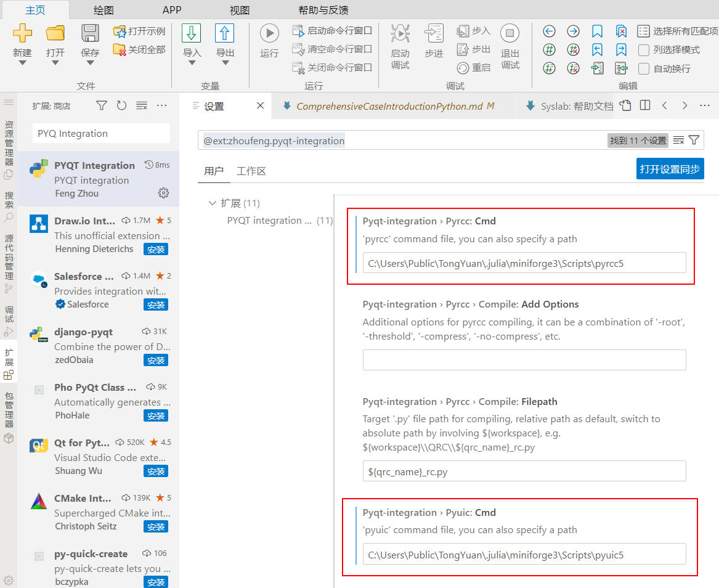The image size is (719, 588).
Task: Click the Save (保存) floppy disk icon
Action: [90, 33]
